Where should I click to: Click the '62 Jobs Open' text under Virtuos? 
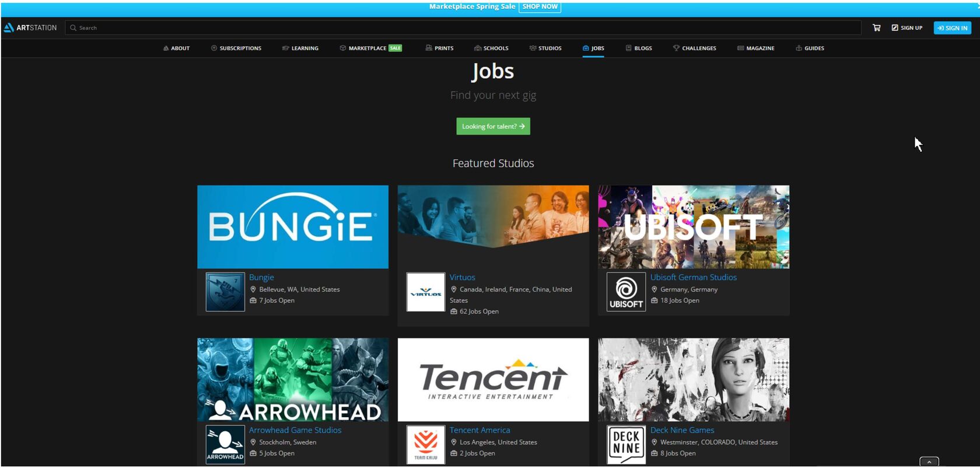click(479, 312)
